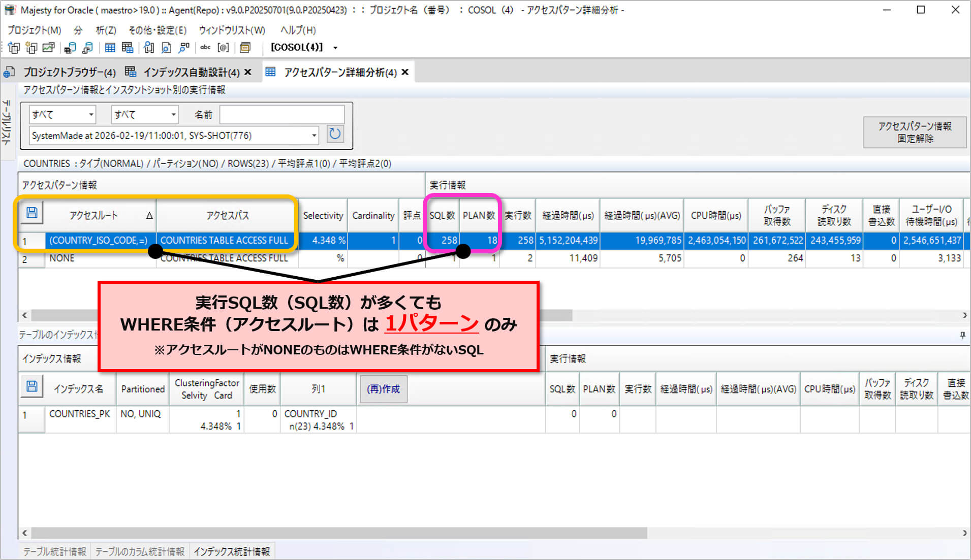
Task: Switch to プロジェクトブラウザー(4) tab
Action: click(x=69, y=73)
